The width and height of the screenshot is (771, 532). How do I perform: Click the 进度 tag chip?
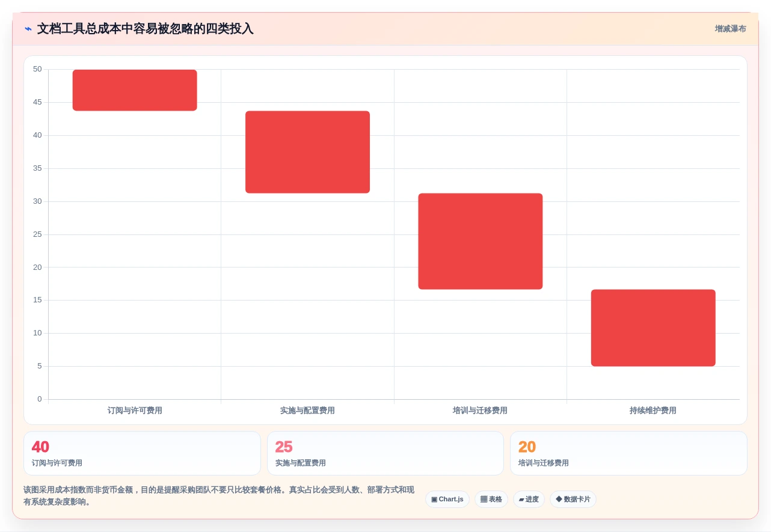[529, 500]
